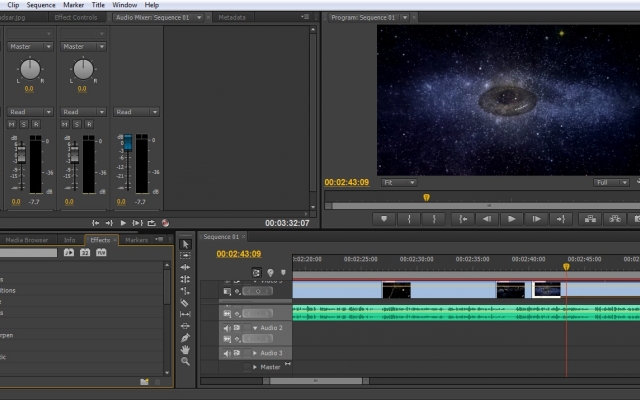Screen dimensions: 640x400
Task: Open the Fit zoom level dropdown
Action: [400, 183]
